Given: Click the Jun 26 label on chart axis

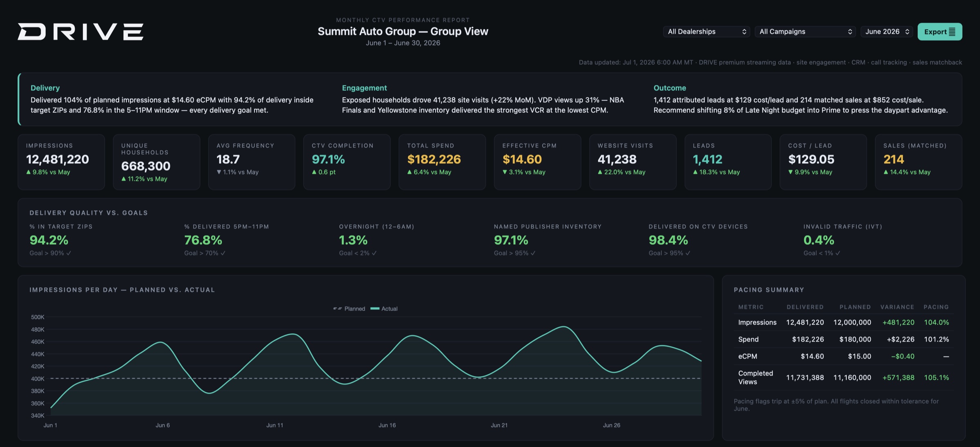Looking at the screenshot, I should pos(611,425).
